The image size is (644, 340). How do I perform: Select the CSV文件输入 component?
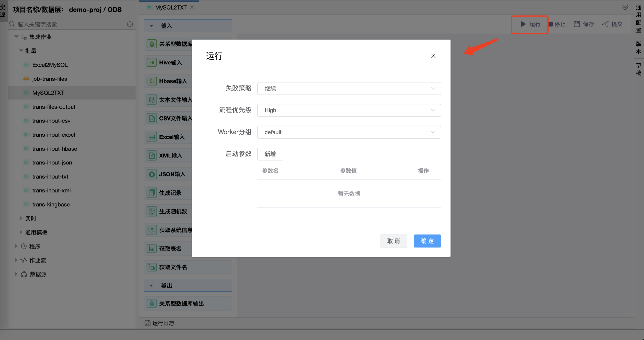(x=152, y=118)
